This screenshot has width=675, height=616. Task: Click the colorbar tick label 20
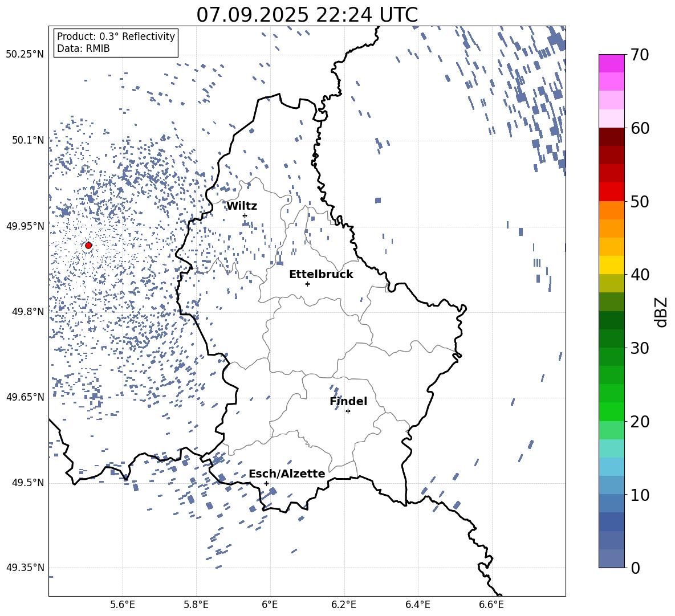coord(640,422)
